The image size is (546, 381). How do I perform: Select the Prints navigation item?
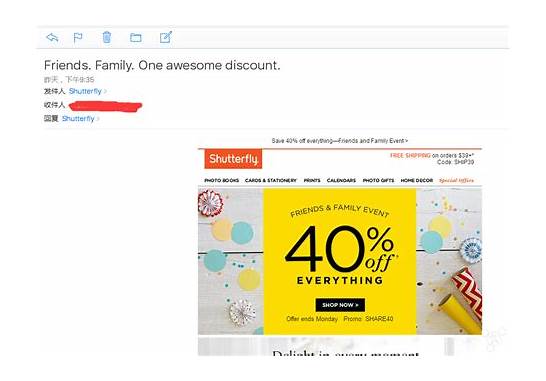[312, 180]
